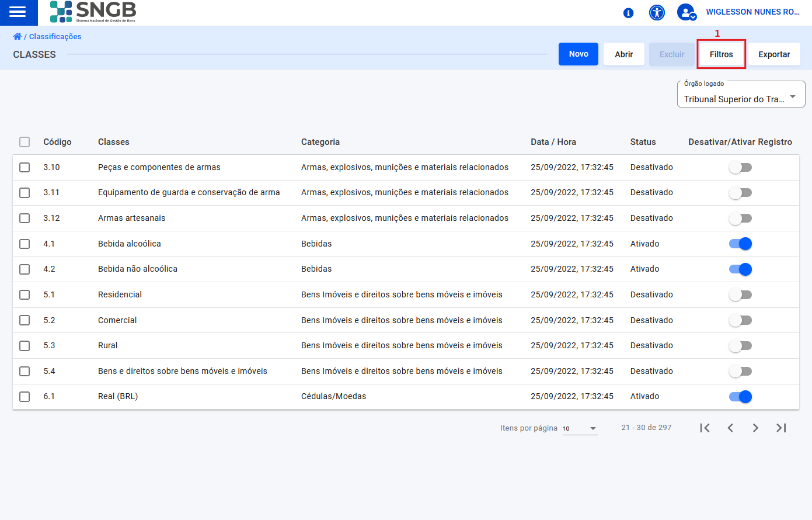The width and height of the screenshot is (812, 520).
Task: Activate Armas artesanais switch
Action: 740,218
